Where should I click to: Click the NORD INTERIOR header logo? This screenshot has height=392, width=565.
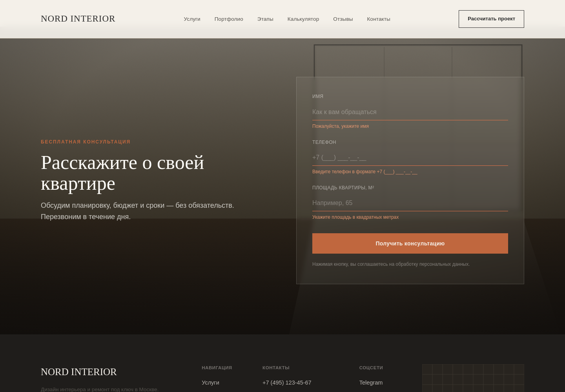point(78,19)
